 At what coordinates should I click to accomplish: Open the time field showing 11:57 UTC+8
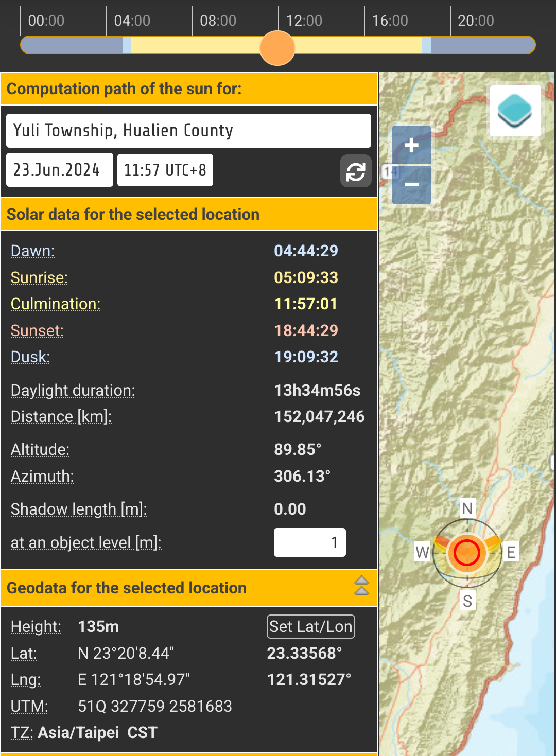point(165,170)
